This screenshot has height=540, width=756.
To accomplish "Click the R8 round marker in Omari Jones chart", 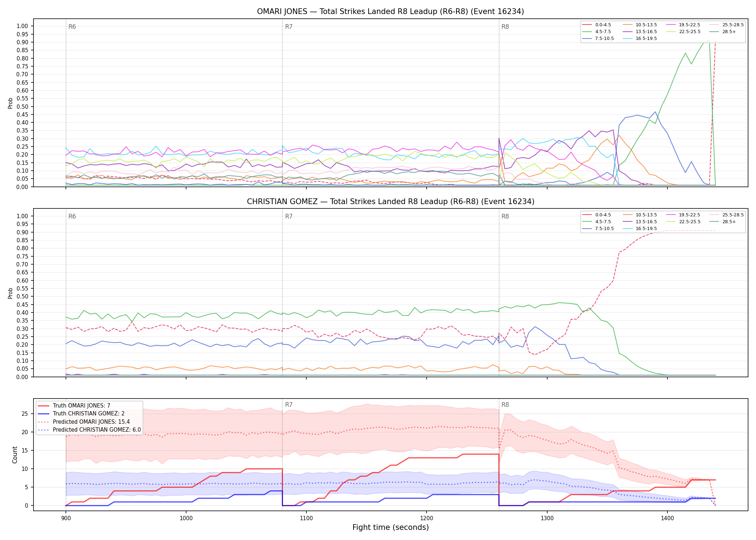I will coord(505,27).
